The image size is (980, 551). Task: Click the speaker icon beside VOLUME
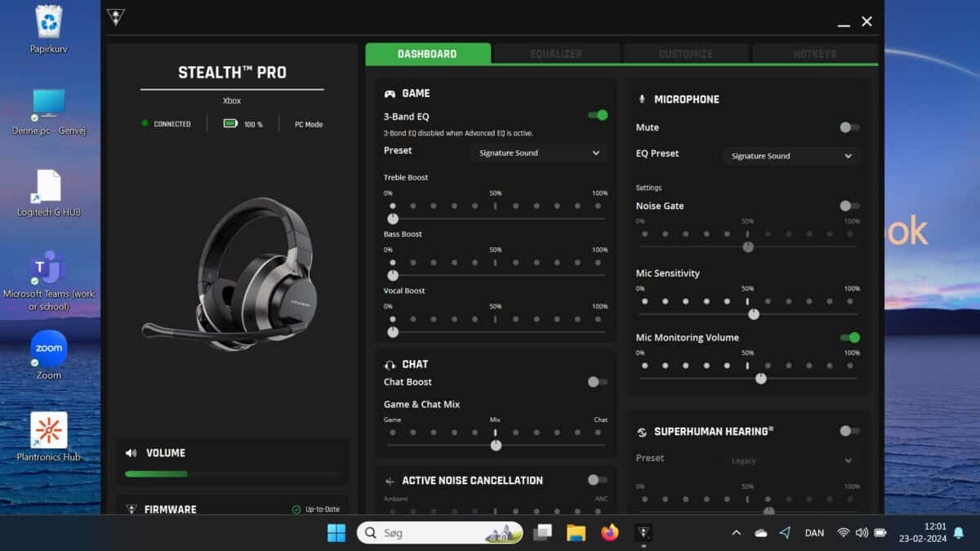click(x=131, y=453)
